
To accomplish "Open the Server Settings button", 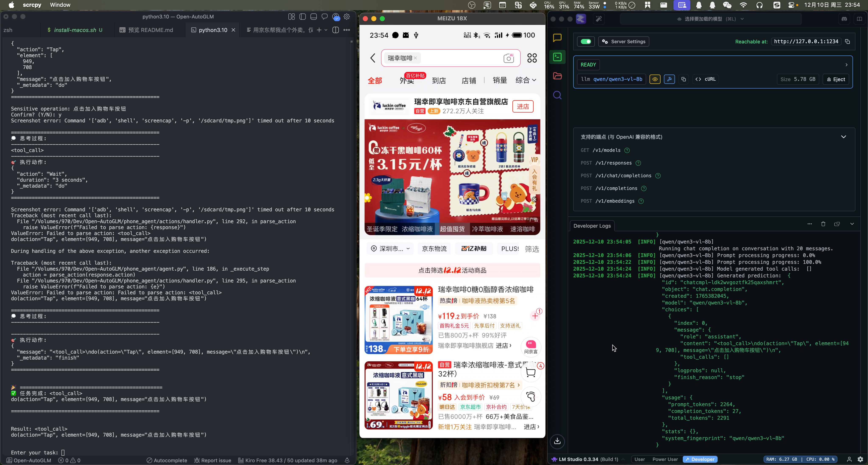I will click(x=623, y=42).
